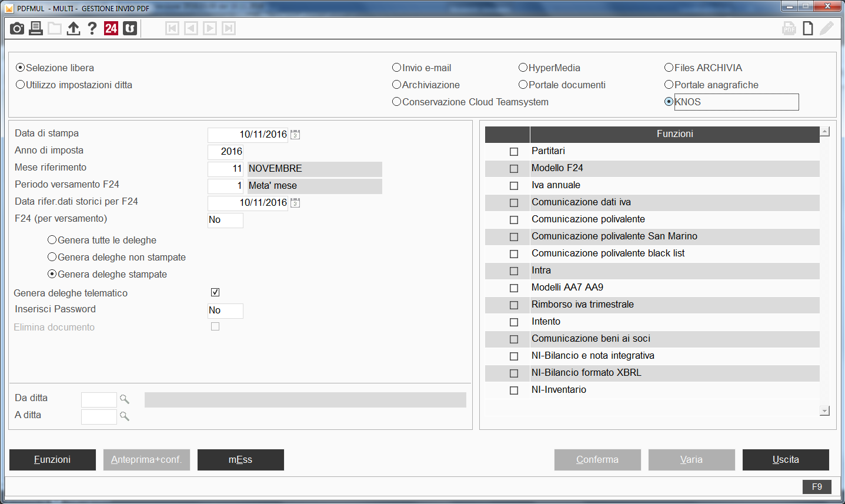Choose Archiviazione option
The width and height of the screenshot is (845, 504).
(x=397, y=85)
